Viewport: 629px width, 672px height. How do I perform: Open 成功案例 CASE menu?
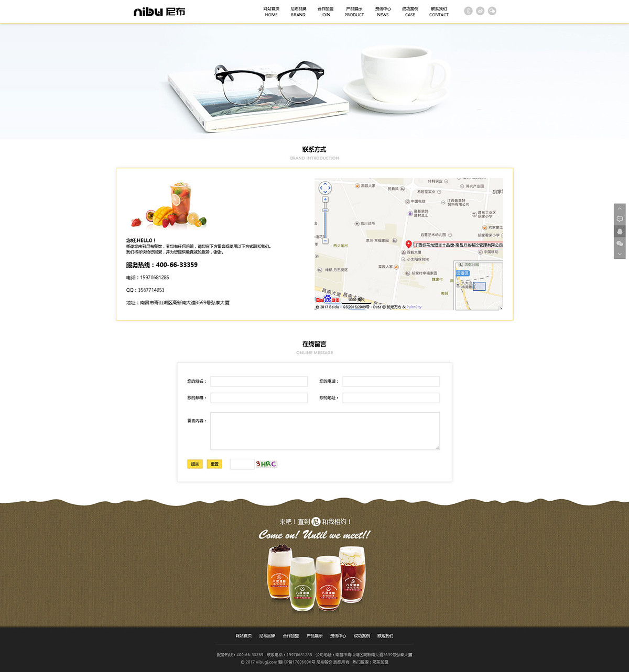point(410,12)
